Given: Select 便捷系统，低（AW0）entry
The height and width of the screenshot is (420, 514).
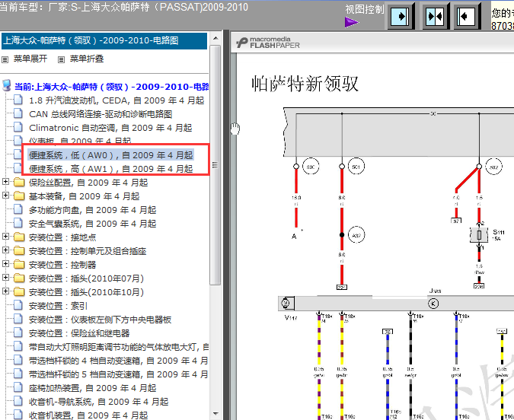Looking at the screenshot, I should coord(111,155).
